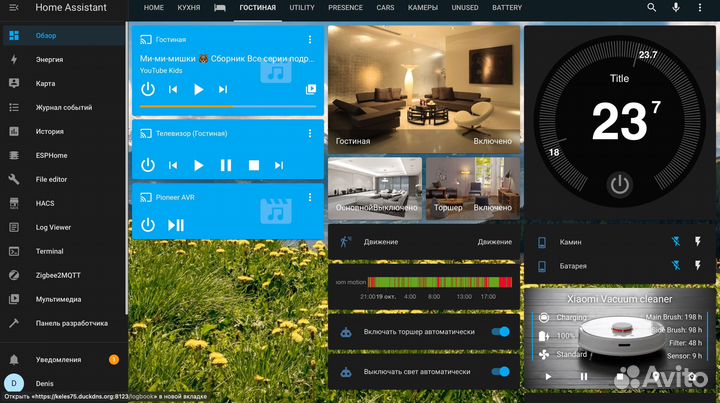This screenshot has width=720, height=403.
Task: Open three-dot menu on Гостиная media card
Action: [x=310, y=40]
